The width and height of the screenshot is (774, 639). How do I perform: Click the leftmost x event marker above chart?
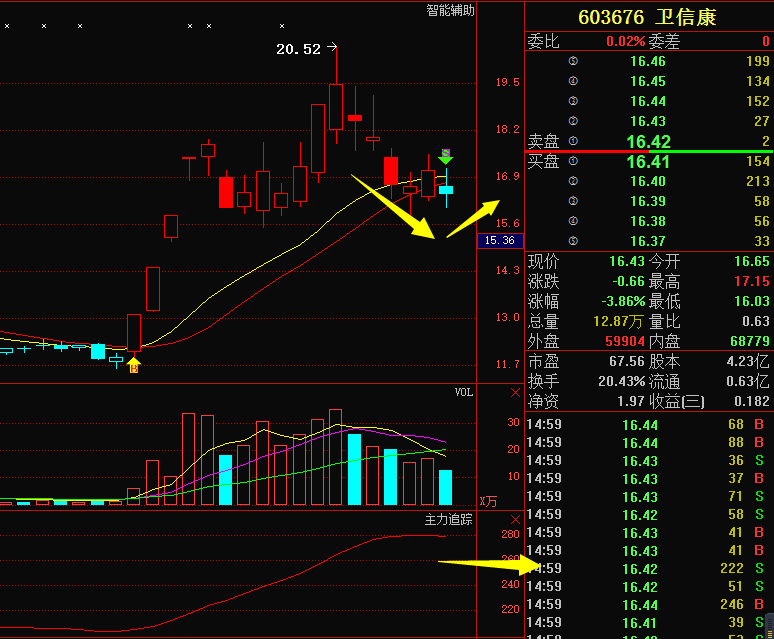click(7, 27)
